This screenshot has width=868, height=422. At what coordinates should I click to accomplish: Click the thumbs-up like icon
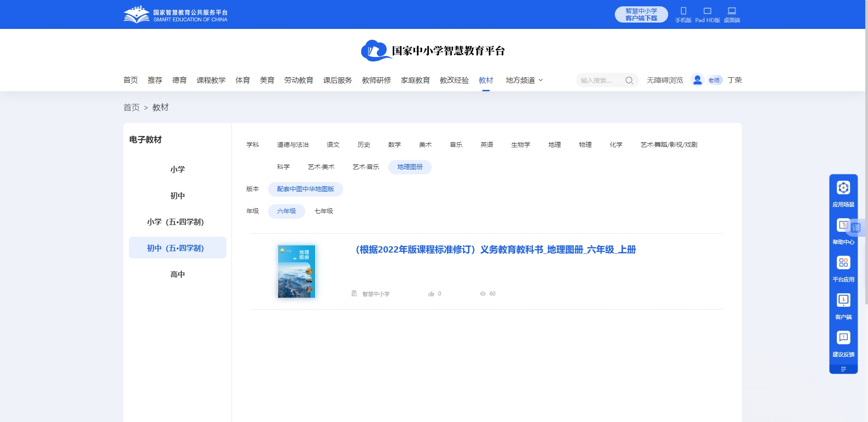coord(431,294)
